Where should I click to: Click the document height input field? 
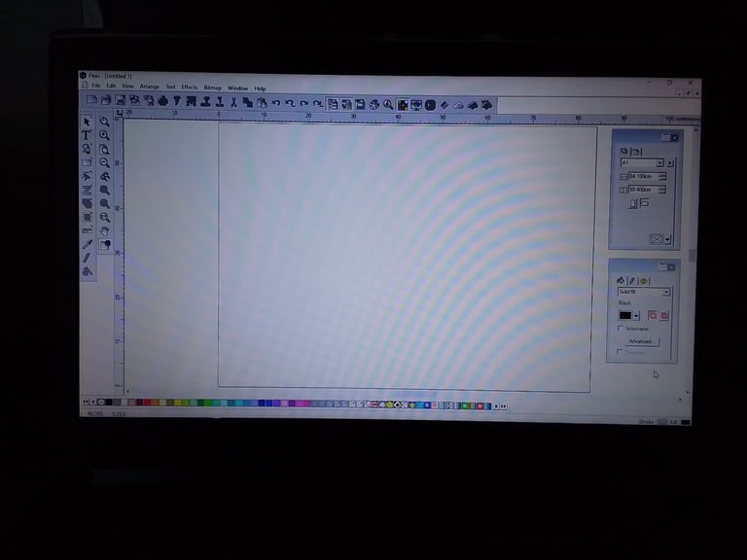click(x=643, y=190)
